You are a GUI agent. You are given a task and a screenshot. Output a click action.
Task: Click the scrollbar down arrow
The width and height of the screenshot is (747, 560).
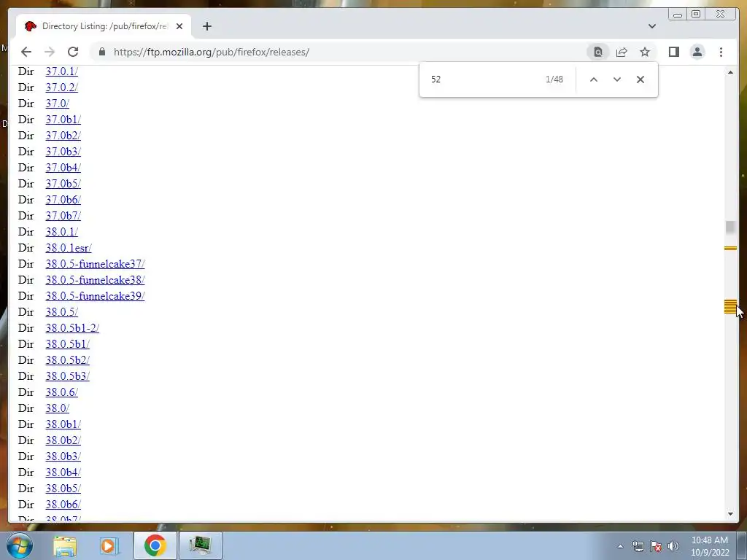(x=730, y=514)
